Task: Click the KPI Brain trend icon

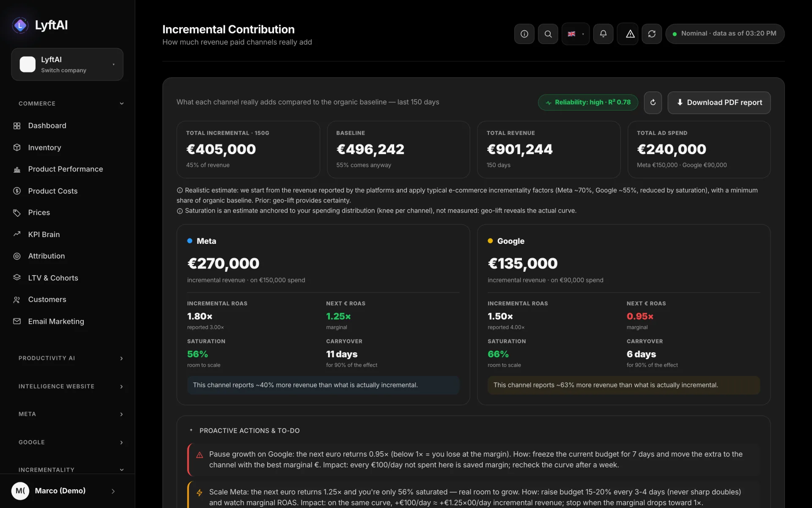Action: [x=17, y=234]
